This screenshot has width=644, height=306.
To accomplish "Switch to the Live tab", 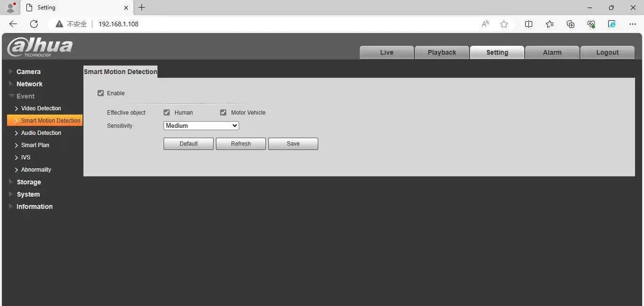I will (387, 52).
